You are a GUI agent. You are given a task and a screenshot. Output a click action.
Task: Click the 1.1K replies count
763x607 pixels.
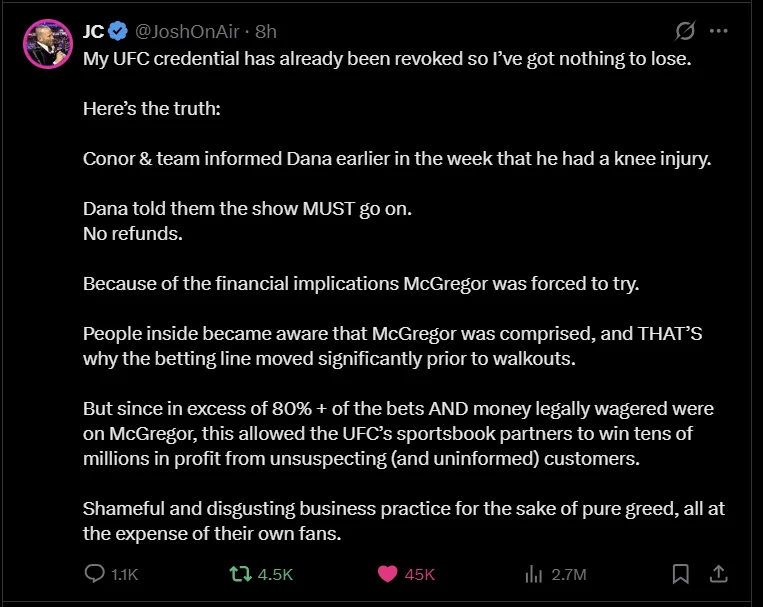tap(125, 574)
